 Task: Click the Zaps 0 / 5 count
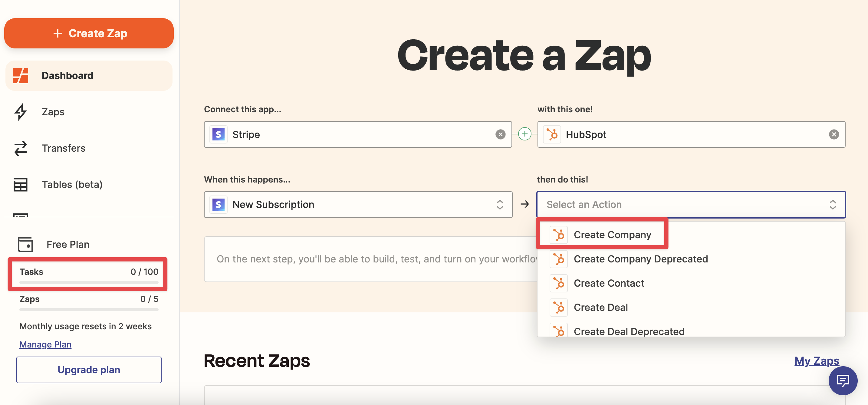pyautogui.click(x=149, y=299)
